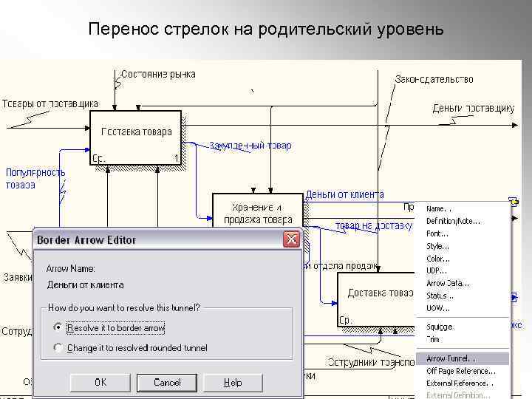Click 'Товары от поставщика' label

pyautogui.click(x=50, y=104)
